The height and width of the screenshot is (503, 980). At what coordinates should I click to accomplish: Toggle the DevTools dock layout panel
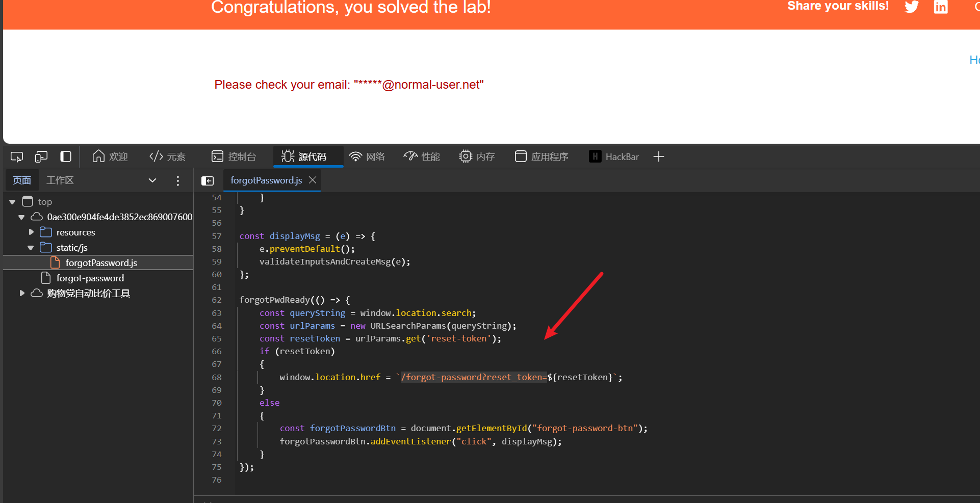[66, 156]
